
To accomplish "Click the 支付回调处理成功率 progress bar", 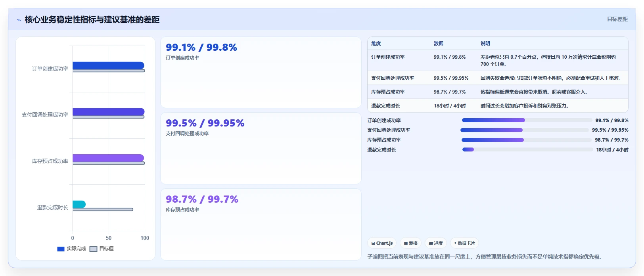I will [525, 130].
